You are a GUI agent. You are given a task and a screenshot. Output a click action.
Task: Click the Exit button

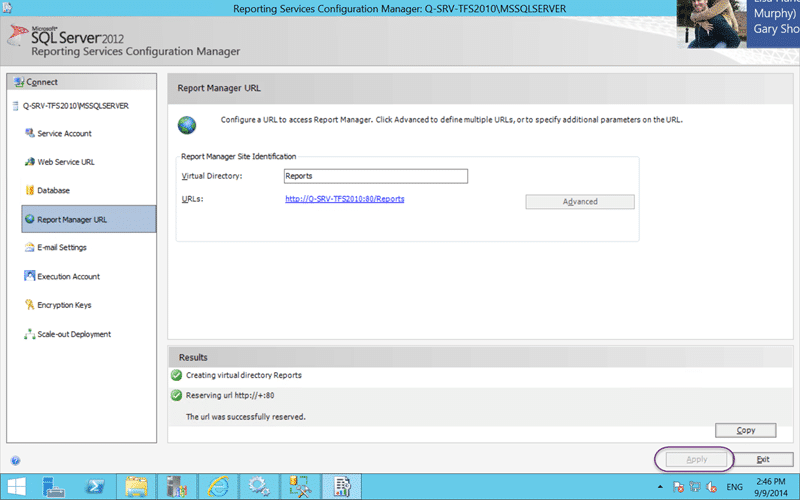763,459
